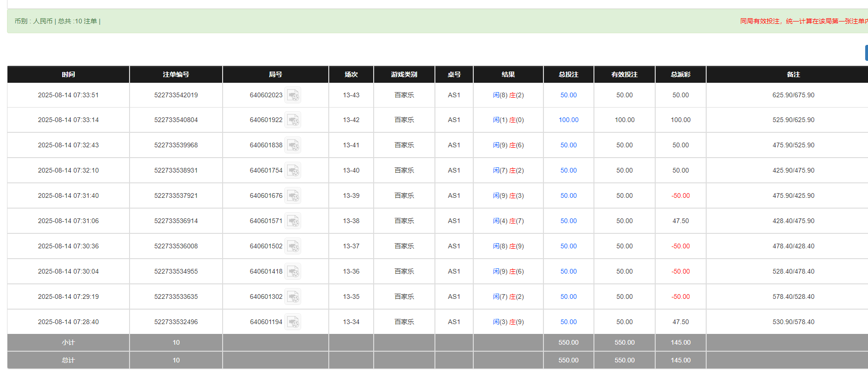Click the blue button at the right edge
The width and height of the screenshot is (868, 376).
click(x=866, y=53)
